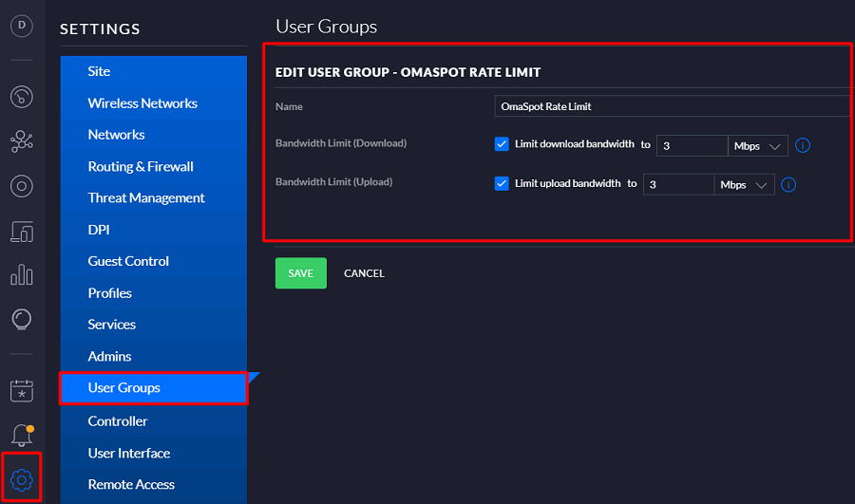Click the Settings gear icon

[21, 478]
